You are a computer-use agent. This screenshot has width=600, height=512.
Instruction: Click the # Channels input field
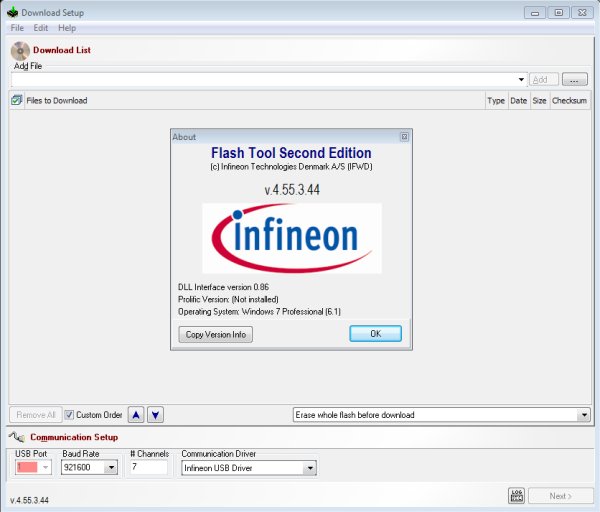(x=149, y=467)
